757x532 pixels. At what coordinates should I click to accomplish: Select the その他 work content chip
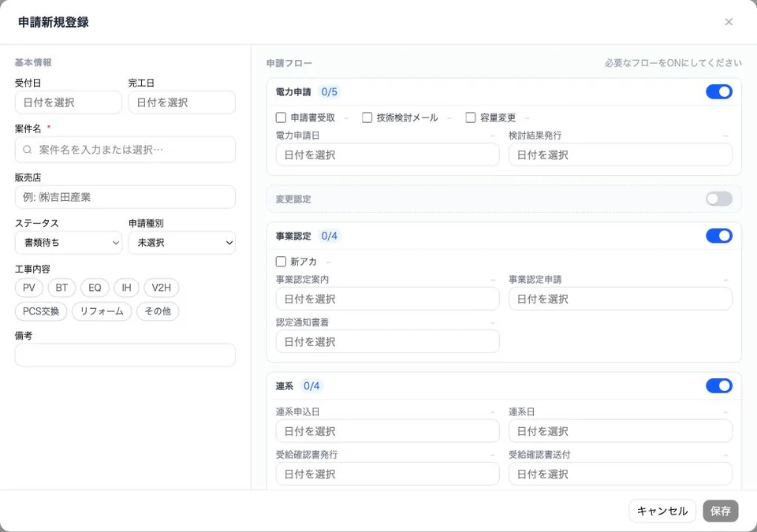point(158,311)
